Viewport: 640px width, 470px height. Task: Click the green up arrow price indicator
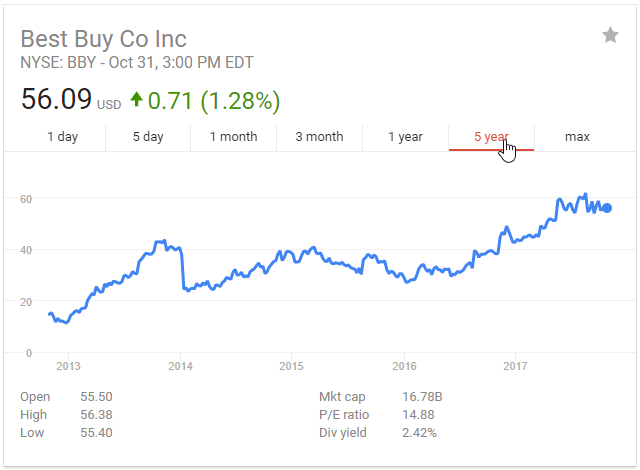136,99
